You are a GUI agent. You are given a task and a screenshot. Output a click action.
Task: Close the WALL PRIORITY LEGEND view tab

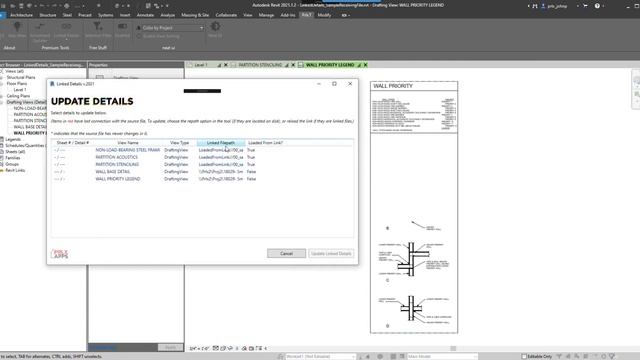point(365,65)
